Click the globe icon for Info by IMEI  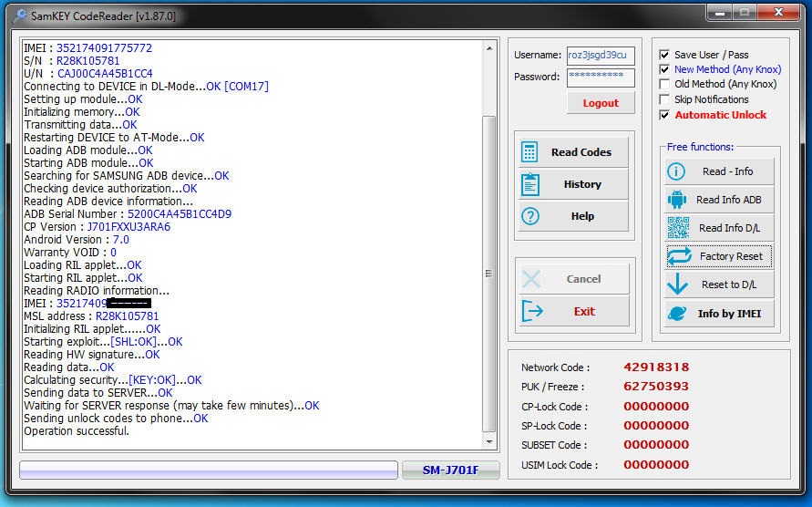[x=677, y=313]
